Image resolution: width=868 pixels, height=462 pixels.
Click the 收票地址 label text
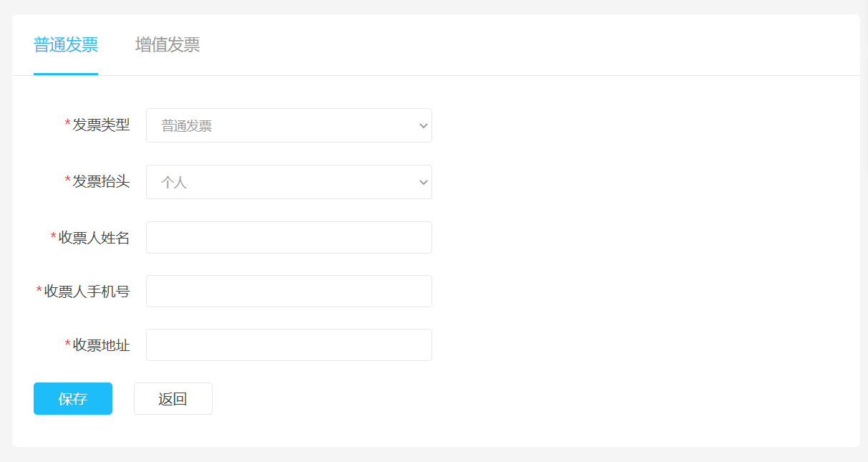coord(101,345)
